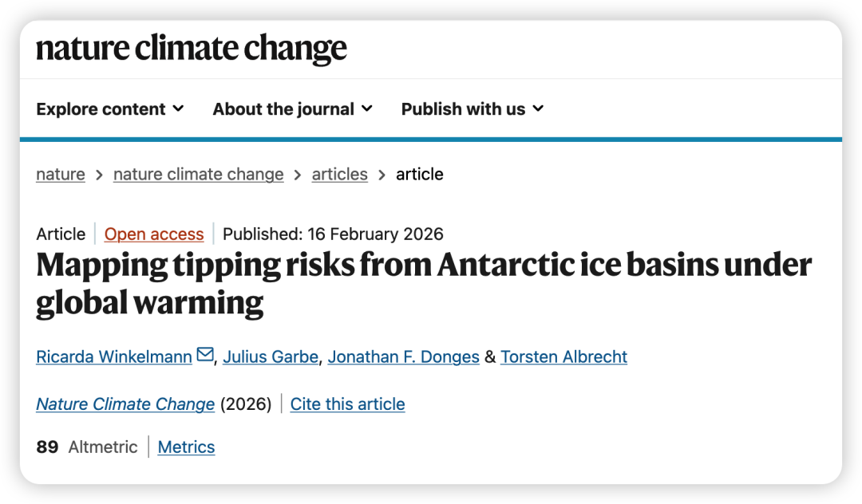Open the About the journal menu
The height and width of the screenshot is (504, 862).
[x=292, y=109]
